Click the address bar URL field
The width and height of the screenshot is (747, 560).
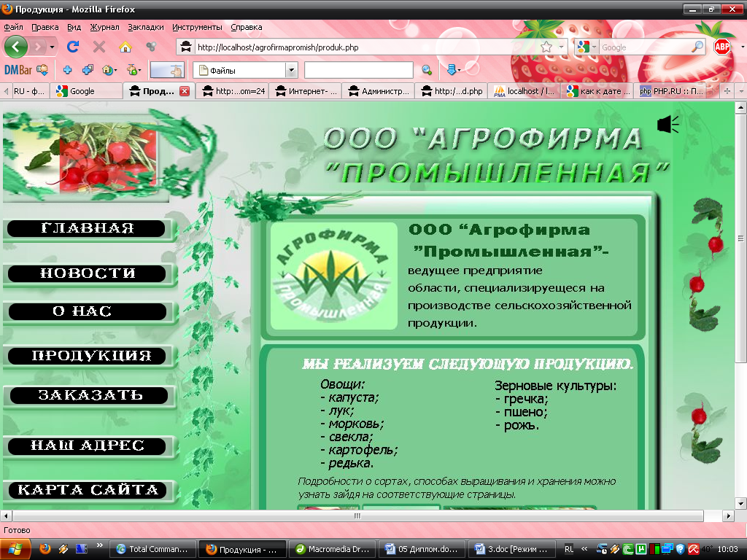(367, 47)
